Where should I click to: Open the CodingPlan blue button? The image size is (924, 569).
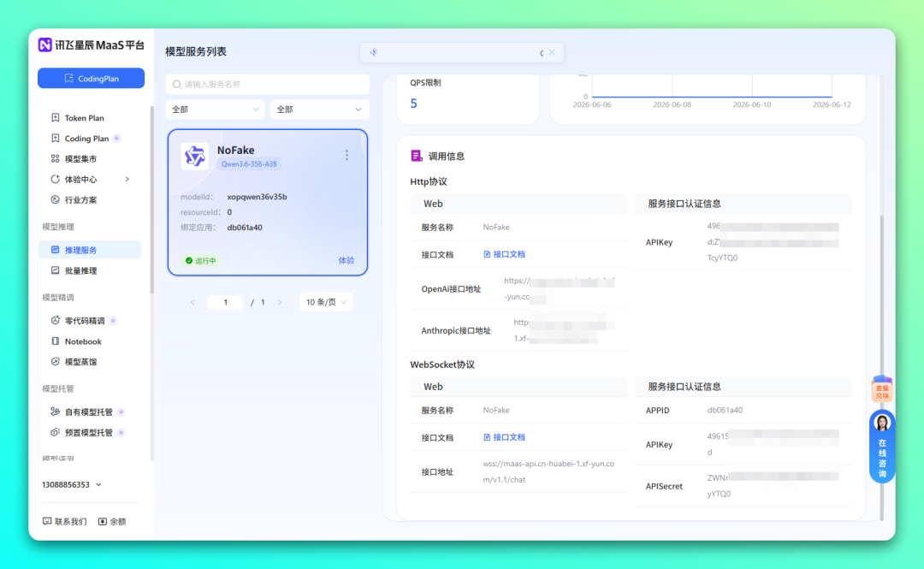pos(91,79)
